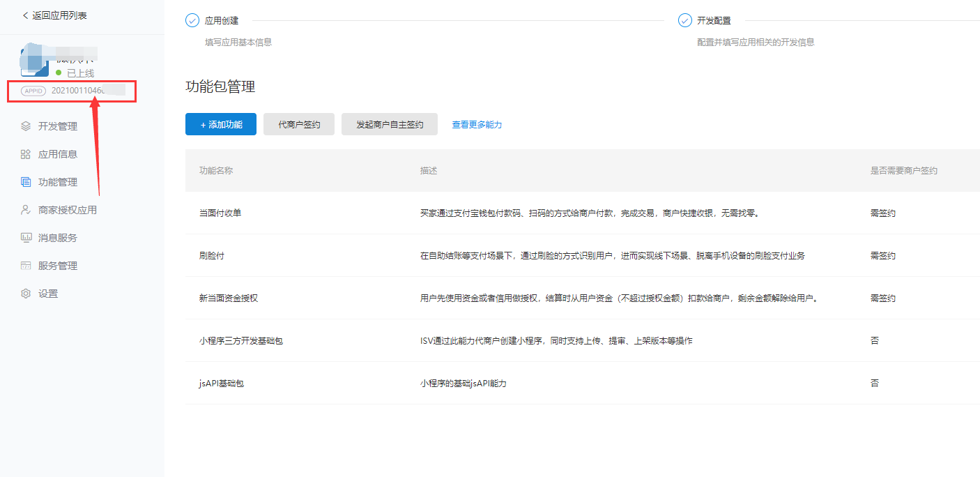Image resolution: width=980 pixels, height=477 pixels.
Task: Click the 开发配置 step checkmark icon
Action: [684, 21]
